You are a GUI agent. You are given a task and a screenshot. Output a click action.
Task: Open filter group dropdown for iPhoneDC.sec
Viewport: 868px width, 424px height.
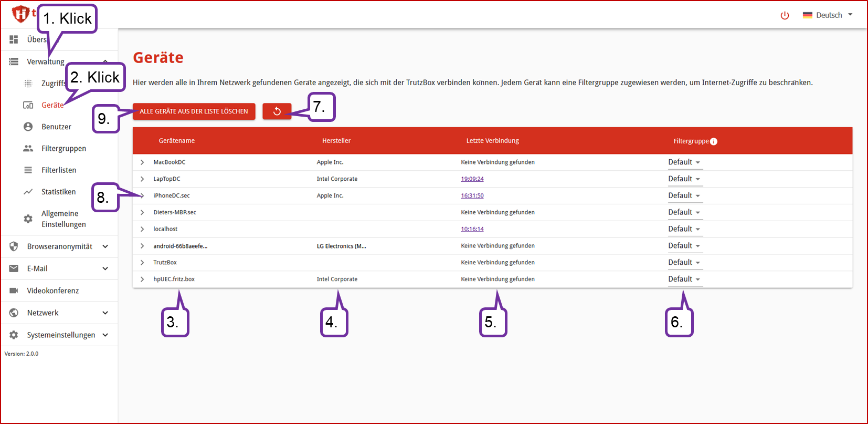684,195
